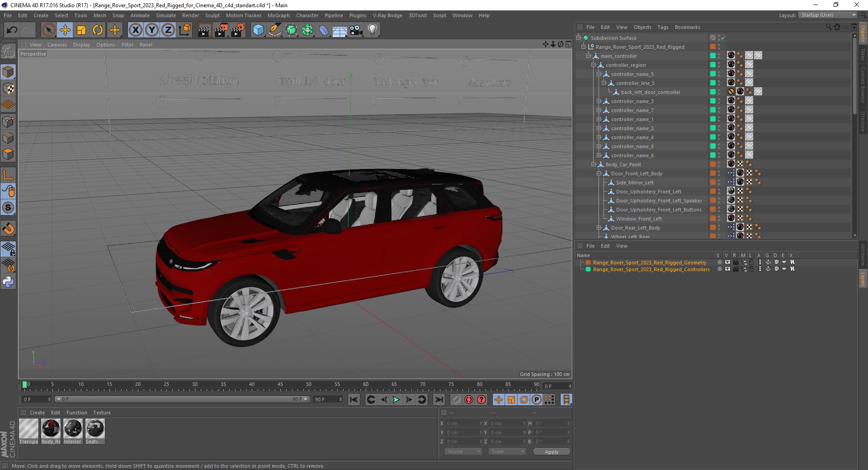Open the spline Pen tool
This screenshot has height=470, width=868.
coord(274,30)
